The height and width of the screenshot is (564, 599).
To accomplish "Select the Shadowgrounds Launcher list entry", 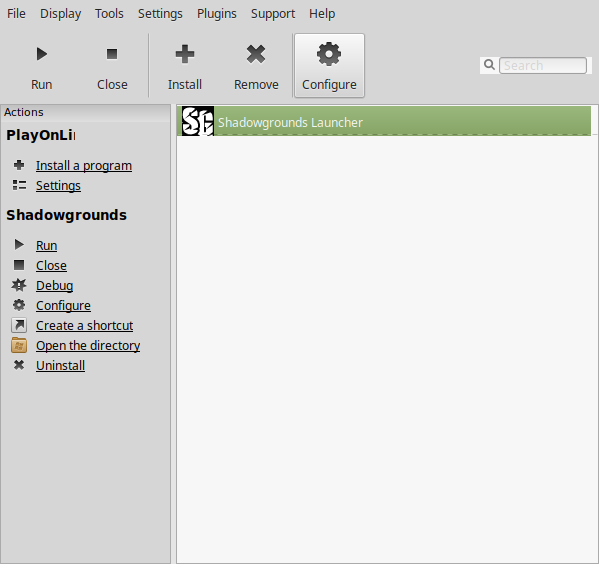I will (384, 121).
